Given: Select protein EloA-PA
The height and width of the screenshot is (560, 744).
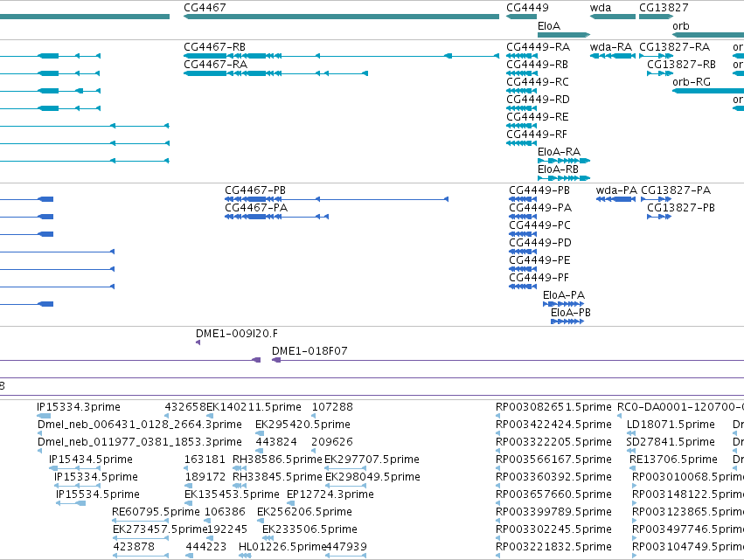Looking at the screenshot, I should click(563, 304).
